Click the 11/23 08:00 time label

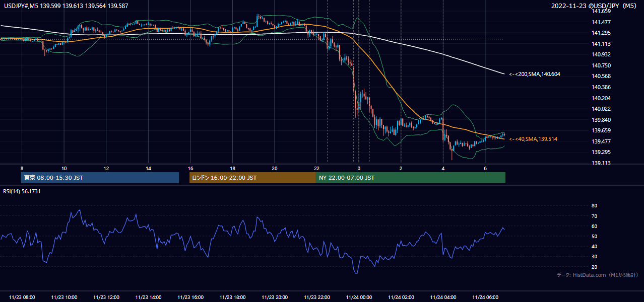tap(22, 297)
